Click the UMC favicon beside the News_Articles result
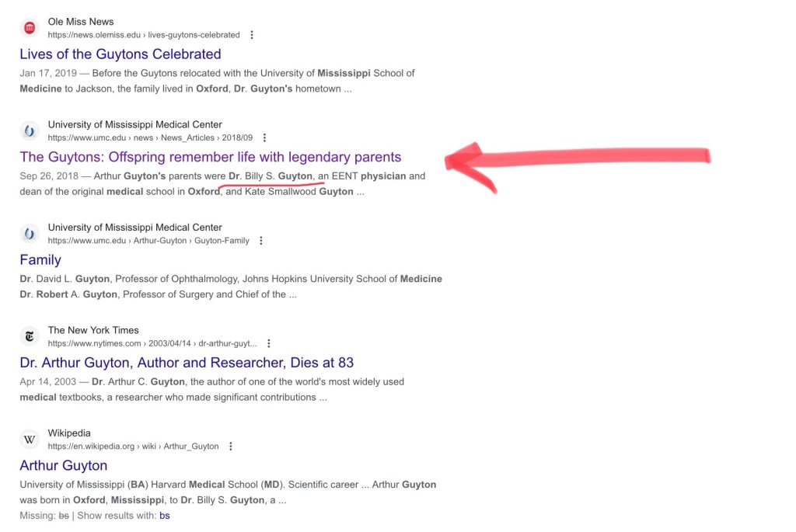The width and height of the screenshot is (796, 532). click(x=30, y=130)
